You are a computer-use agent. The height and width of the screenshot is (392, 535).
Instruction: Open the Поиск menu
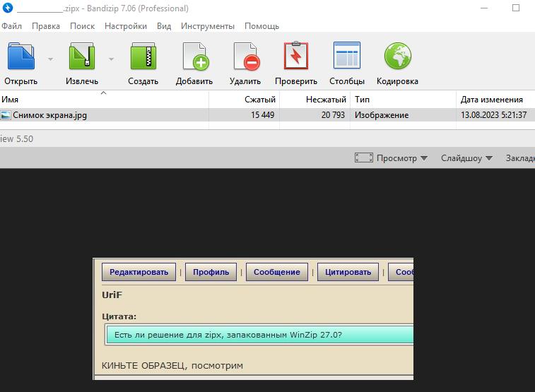82,26
